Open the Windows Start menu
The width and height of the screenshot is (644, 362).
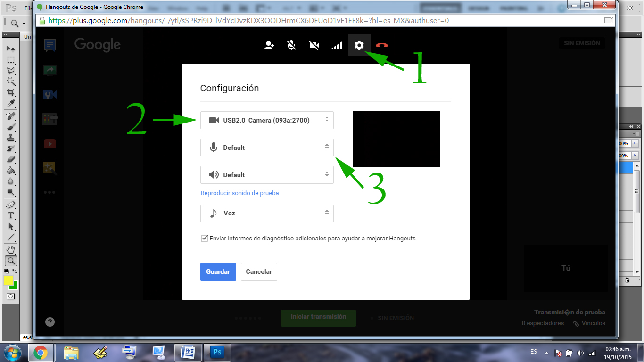click(12, 353)
